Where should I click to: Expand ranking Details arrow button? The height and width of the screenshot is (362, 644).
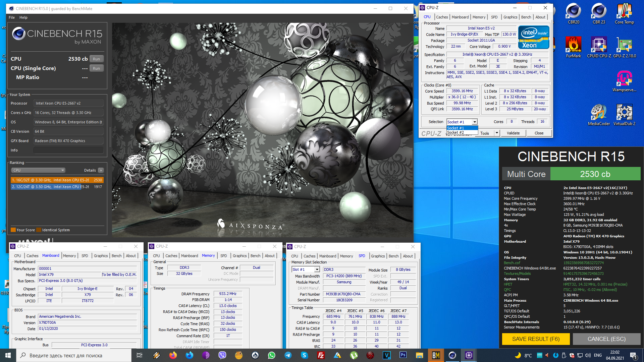101,170
